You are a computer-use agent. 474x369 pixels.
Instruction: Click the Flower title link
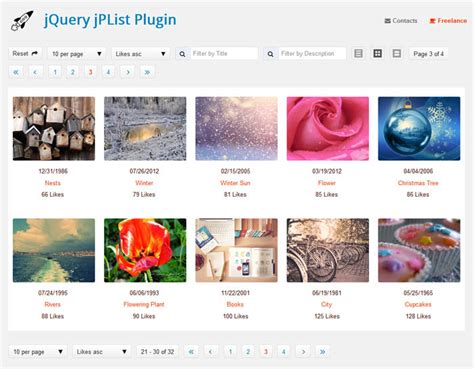327,183
